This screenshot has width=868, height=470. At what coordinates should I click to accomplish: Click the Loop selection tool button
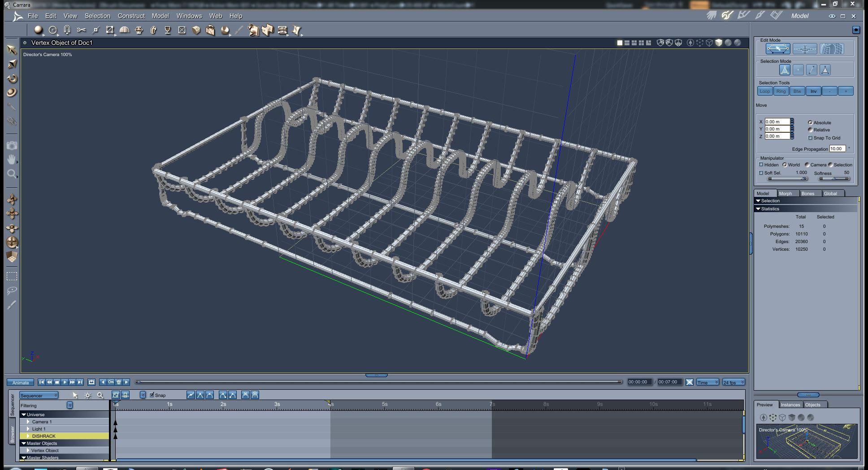pyautogui.click(x=765, y=91)
